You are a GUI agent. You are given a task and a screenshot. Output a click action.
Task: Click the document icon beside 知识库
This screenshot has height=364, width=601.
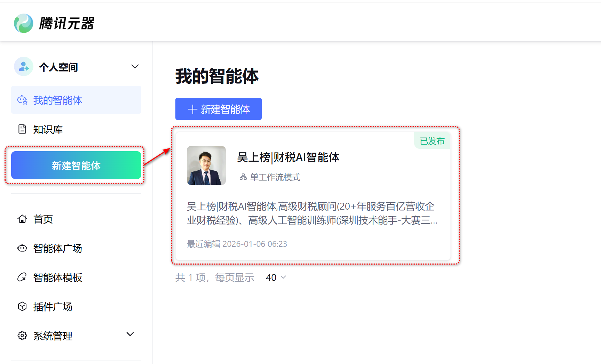pos(22,129)
